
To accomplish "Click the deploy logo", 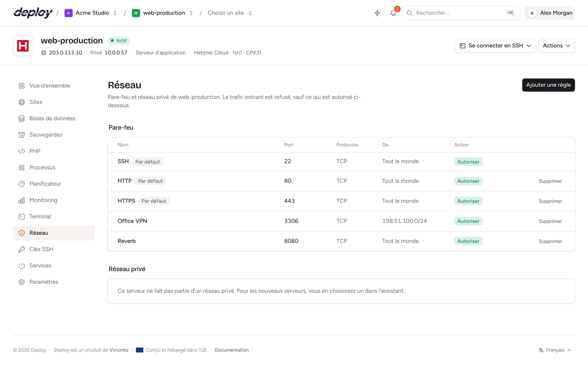I will point(33,13).
